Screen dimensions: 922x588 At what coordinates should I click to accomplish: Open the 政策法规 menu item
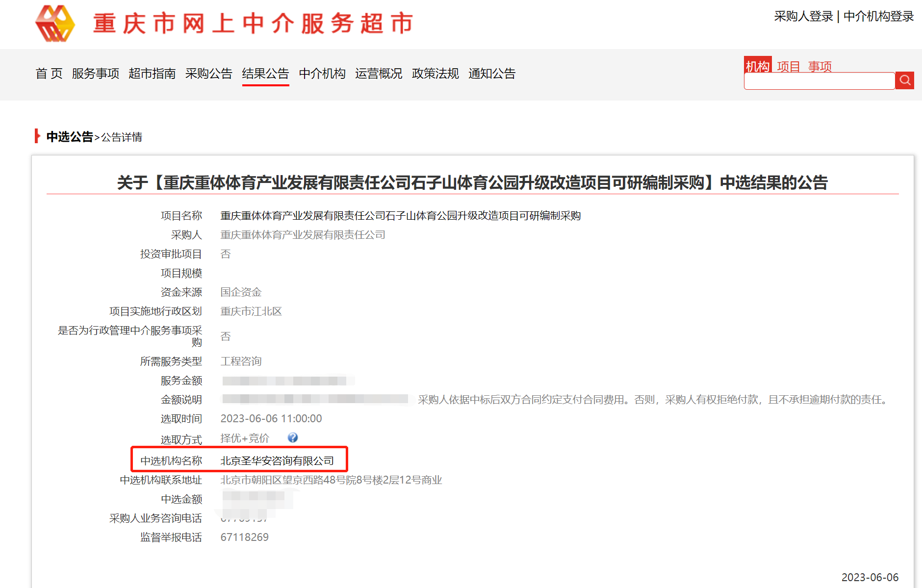(x=435, y=74)
